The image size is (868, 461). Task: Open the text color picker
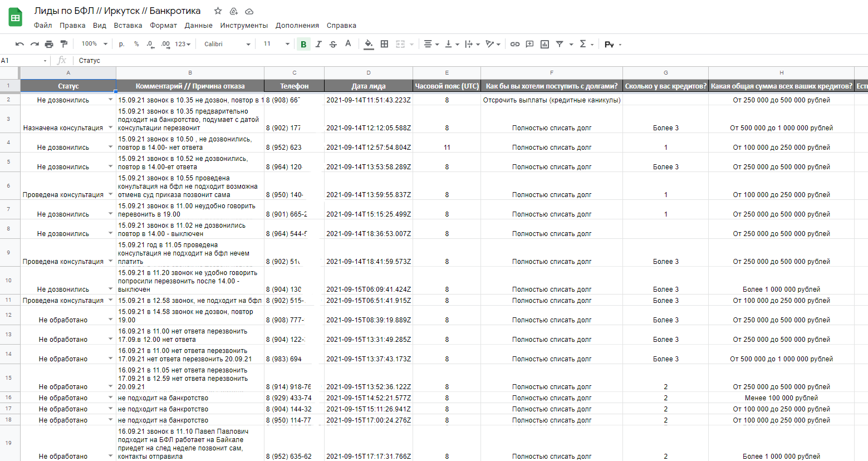348,44
